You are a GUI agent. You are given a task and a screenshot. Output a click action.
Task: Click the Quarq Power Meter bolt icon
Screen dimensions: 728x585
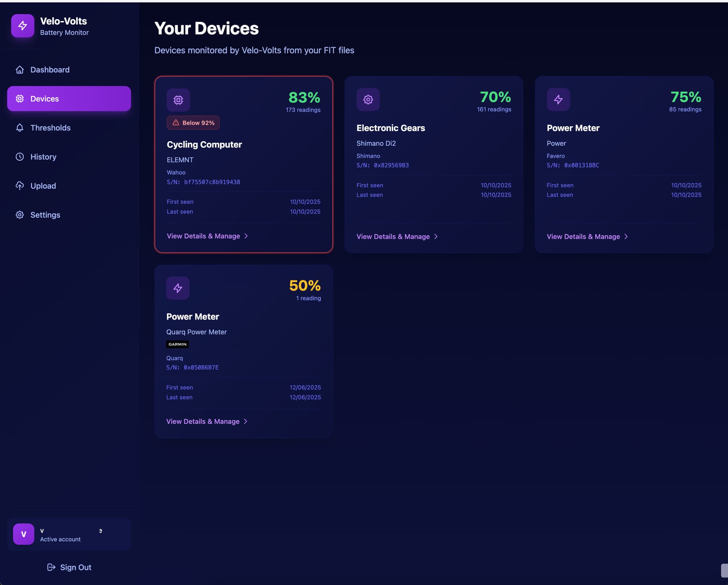178,288
